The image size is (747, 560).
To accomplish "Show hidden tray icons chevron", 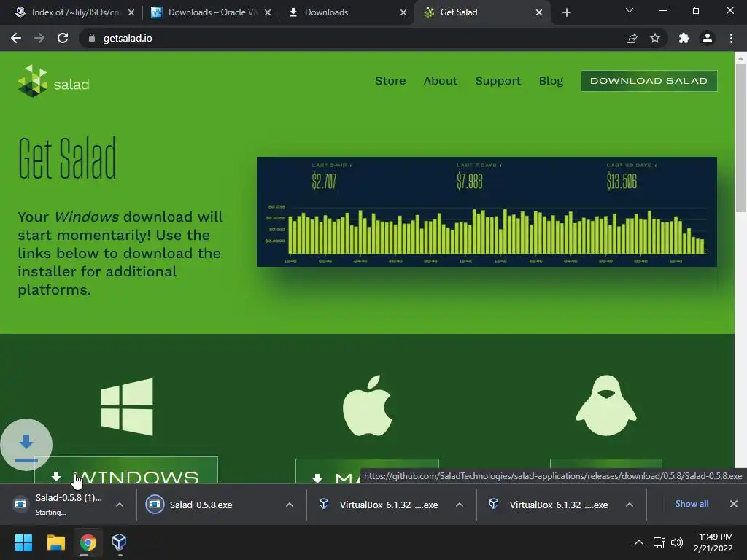I will pyautogui.click(x=639, y=542).
